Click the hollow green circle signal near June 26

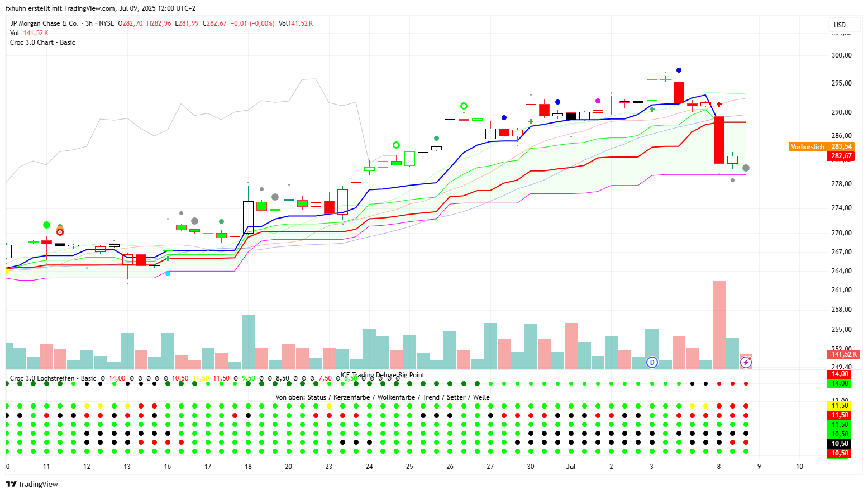464,106
